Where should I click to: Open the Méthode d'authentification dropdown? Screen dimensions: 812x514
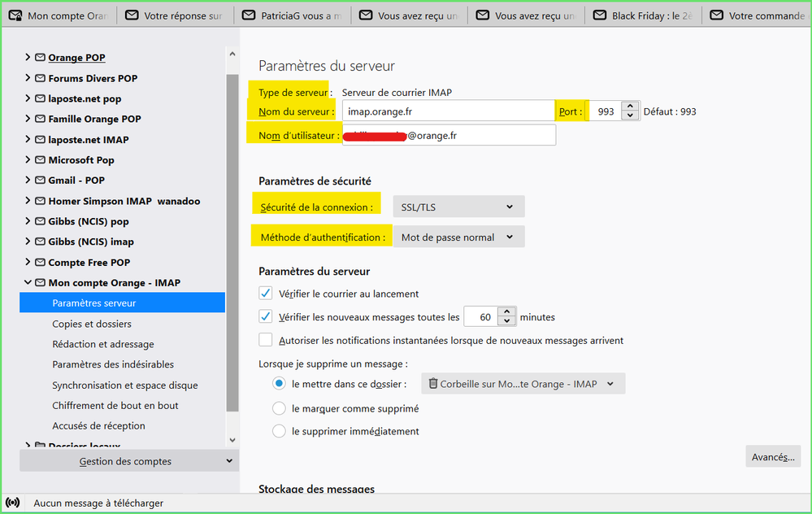[458, 237]
